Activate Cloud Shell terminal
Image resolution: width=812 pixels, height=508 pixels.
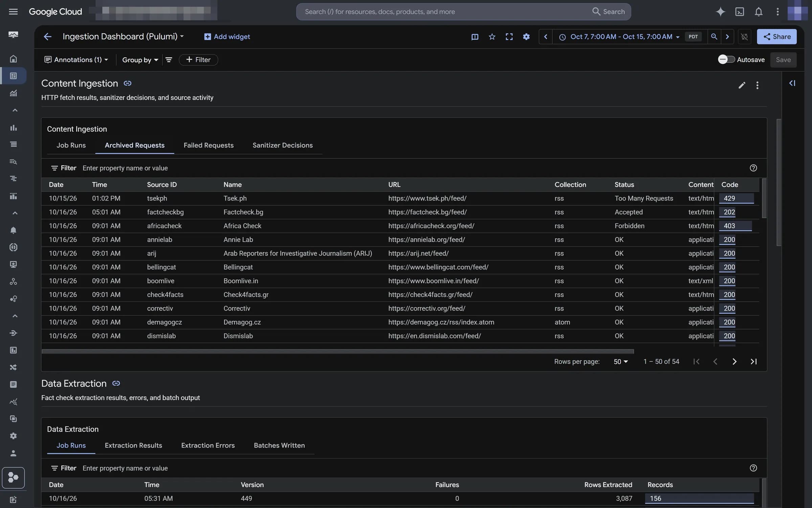coord(740,12)
